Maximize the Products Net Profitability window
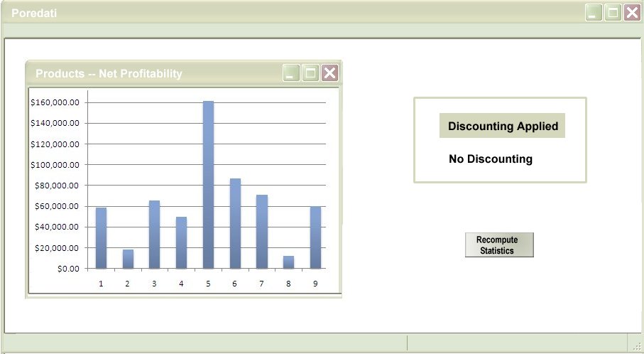This screenshot has height=354, width=644. (x=310, y=73)
